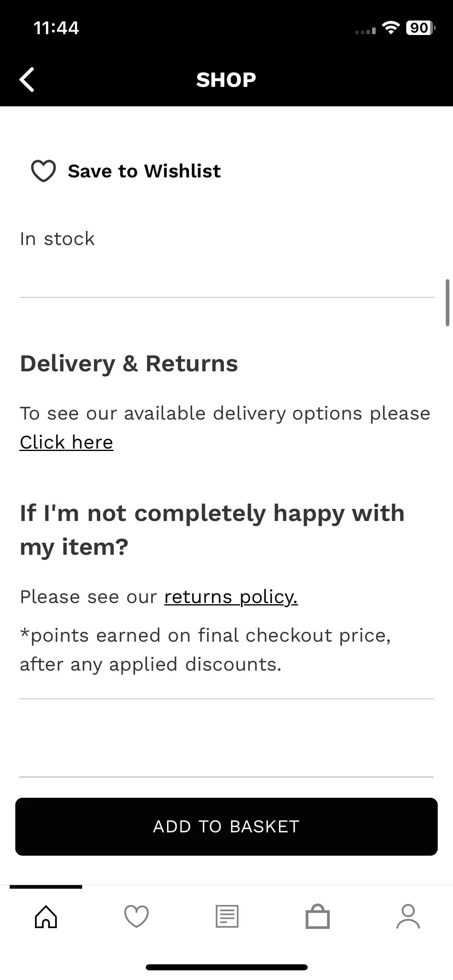Tap the battery indicator showing 90
The image size is (453, 980).
420,28
